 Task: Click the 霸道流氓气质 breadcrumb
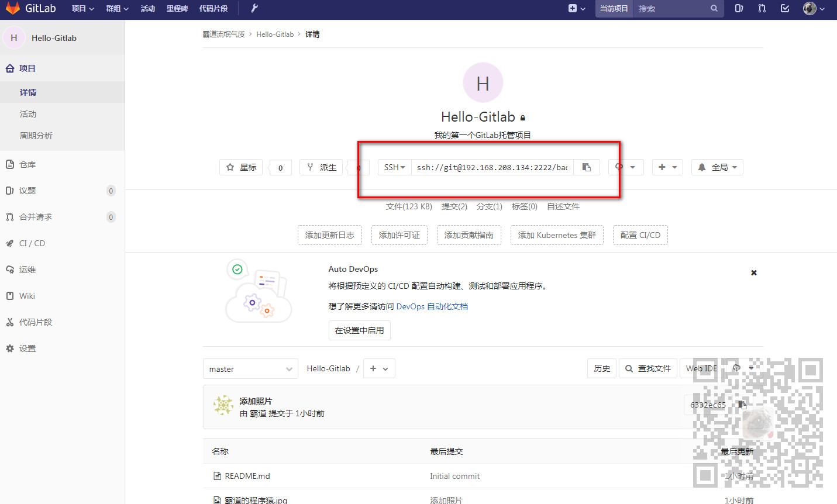pyautogui.click(x=224, y=34)
